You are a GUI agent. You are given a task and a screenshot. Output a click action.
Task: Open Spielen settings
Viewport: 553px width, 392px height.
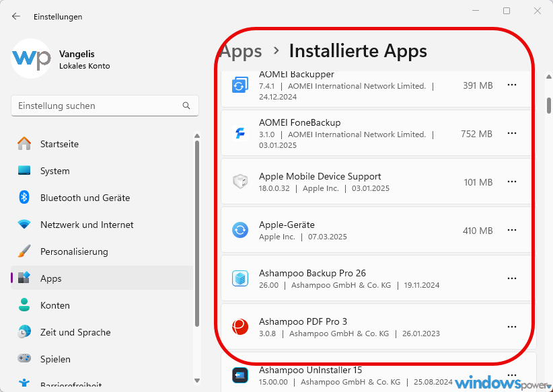[102, 359]
